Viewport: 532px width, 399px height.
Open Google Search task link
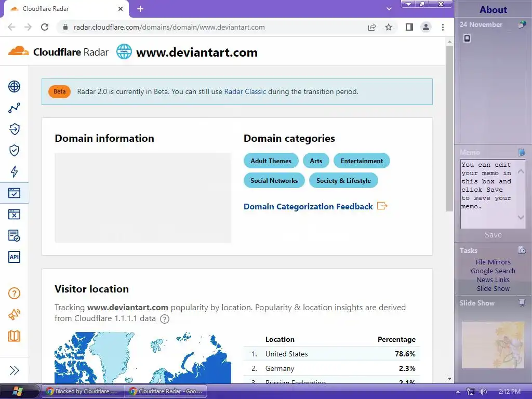(x=493, y=271)
